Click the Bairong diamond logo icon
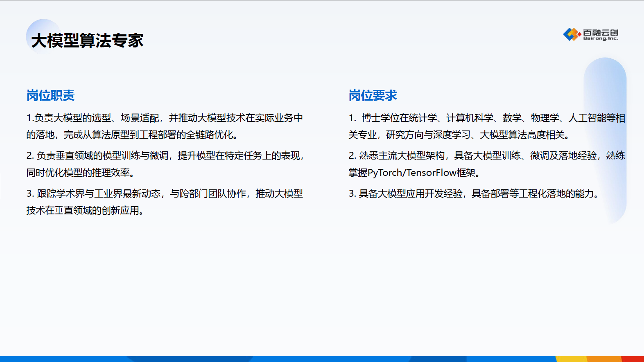Image resolution: width=644 pixels, height=362 pixels. click(572, 34)
